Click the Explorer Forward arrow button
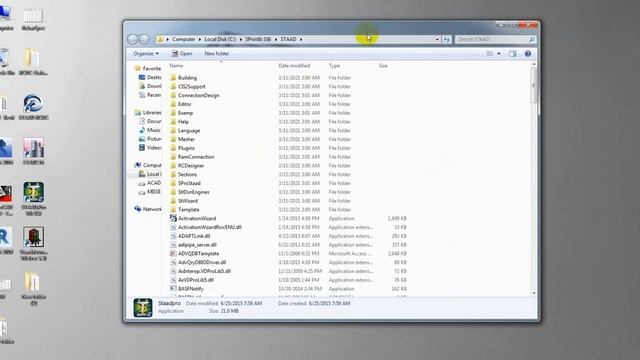This screenshot has height=360, width=640. tap(144, 39)
